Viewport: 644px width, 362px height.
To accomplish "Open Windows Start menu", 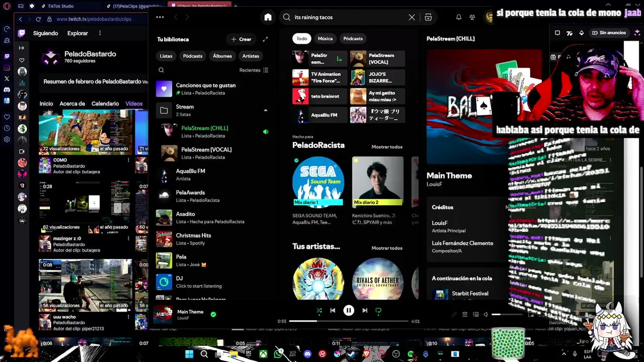I will click(189, 354).
